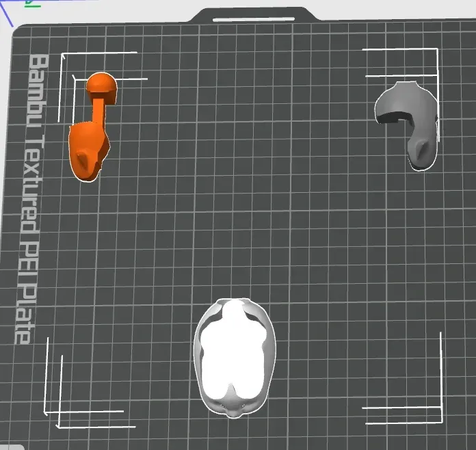Click the top-right white corner bracket
The height and width of the screenshot is (450, 476).
click(x=436, y=51)
